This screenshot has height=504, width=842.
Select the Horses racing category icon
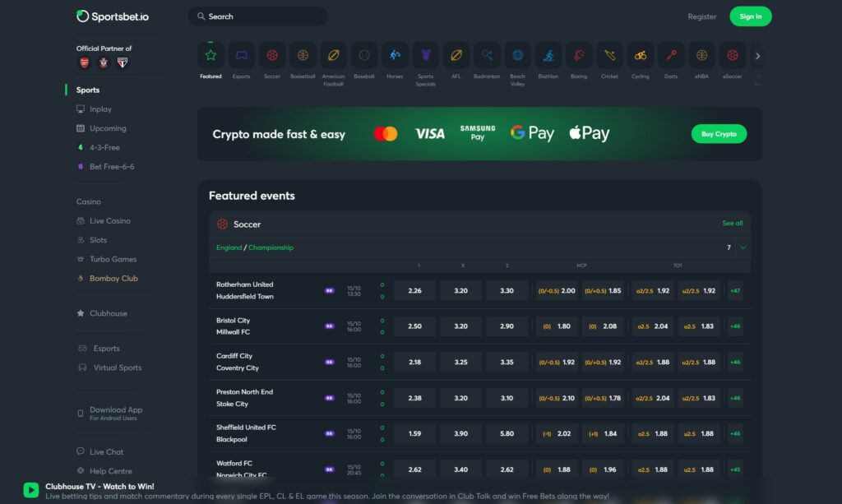pyautogui.click(x=395, y=55)
